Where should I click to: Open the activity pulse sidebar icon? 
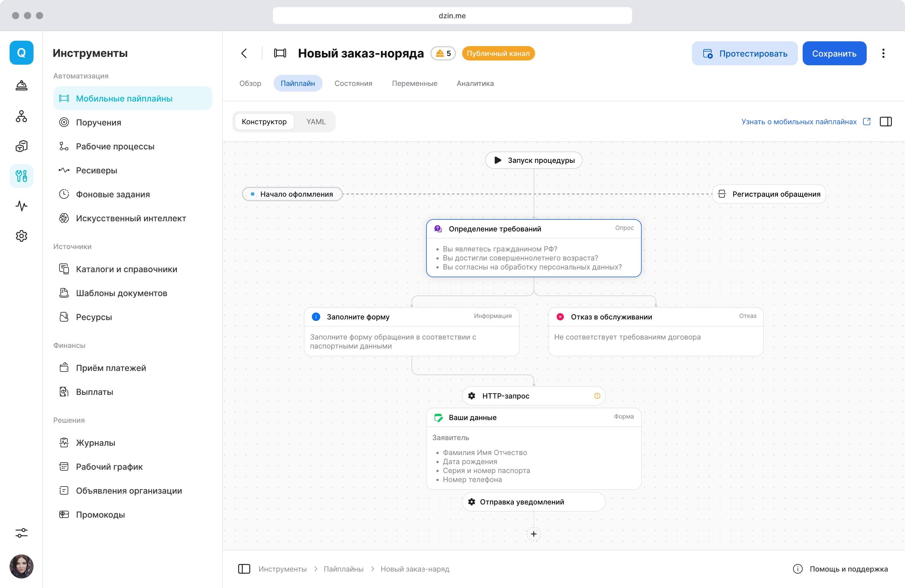pos(21,206)
